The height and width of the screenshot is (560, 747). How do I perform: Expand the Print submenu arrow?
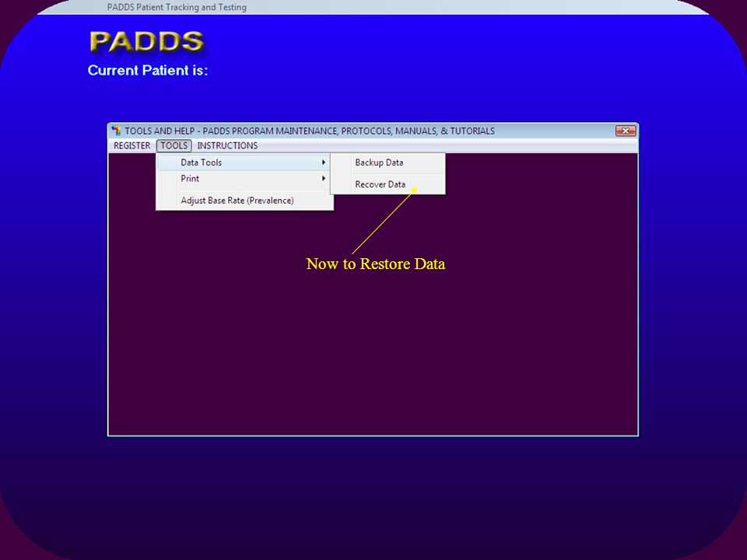point(324,179)
